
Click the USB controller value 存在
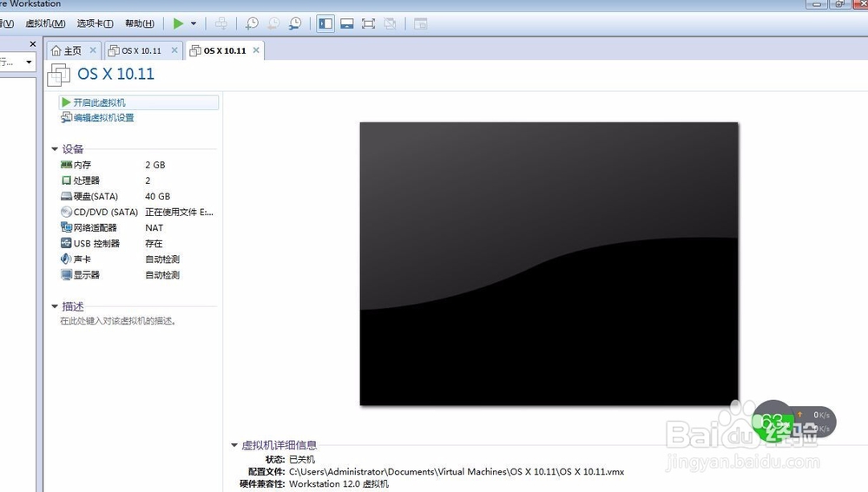point(154,244)
